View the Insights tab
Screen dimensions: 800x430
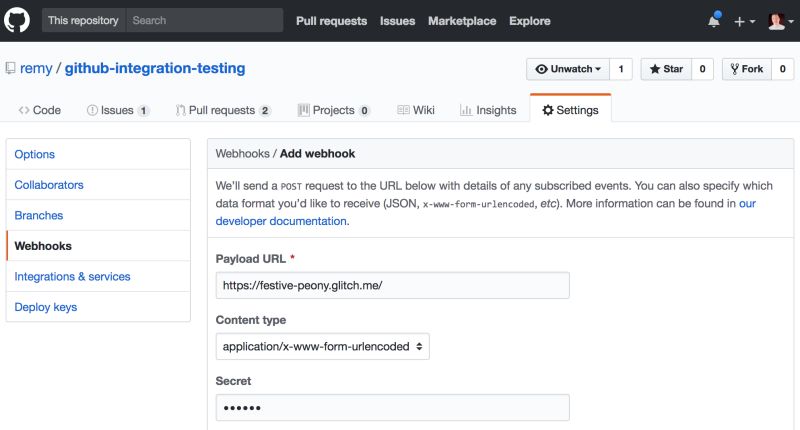coord(488,110)
